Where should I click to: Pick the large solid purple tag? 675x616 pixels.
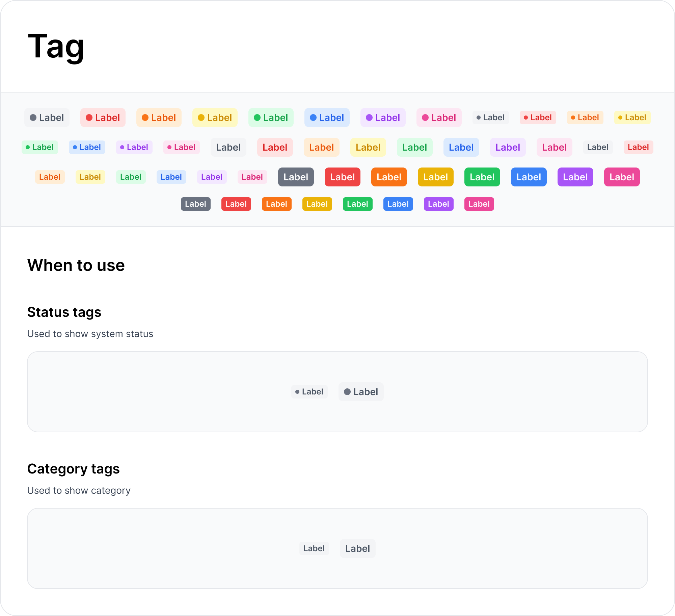575,177
